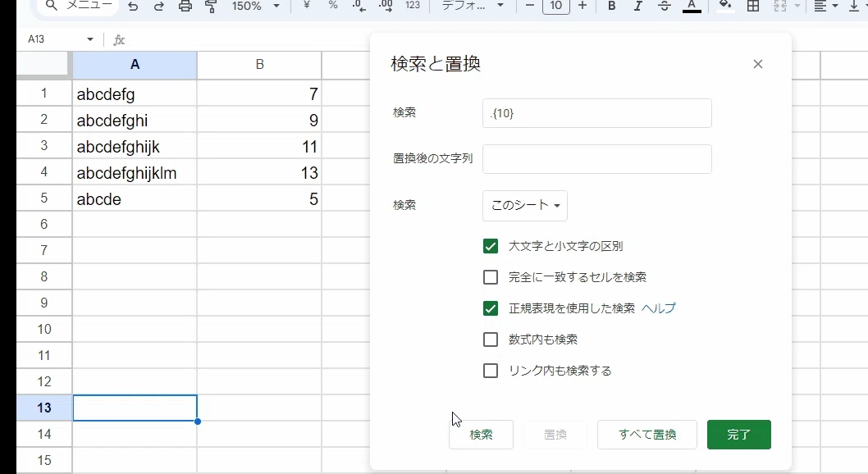The image size is (868, 474).
Task: Click cell containing abcdefg
Action: pyautogui.click(x=135, y=94)
